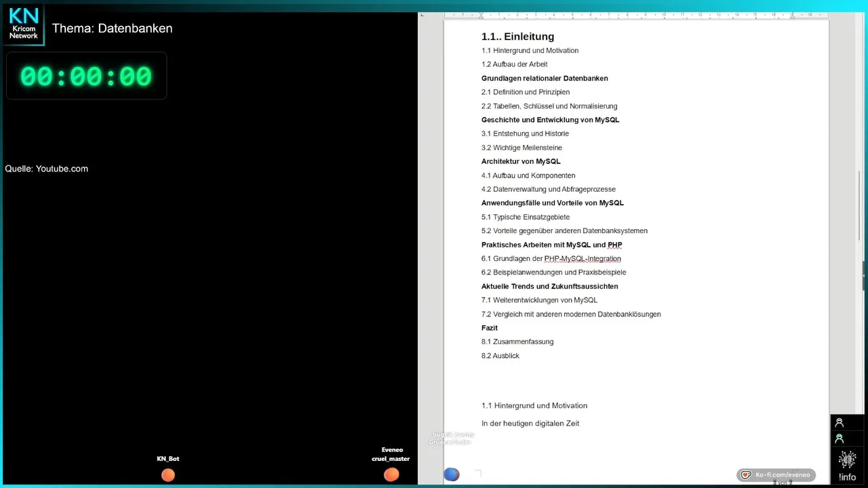This screenshot has height=488, width=868.
Task: Click 'Aktuelle Trends und Zukunftsaussichten' heading
Action: tap(549, 286)
